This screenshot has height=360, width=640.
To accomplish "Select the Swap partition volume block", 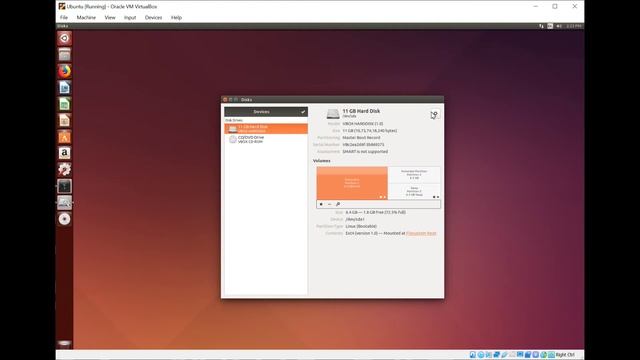I will [414, 192].
